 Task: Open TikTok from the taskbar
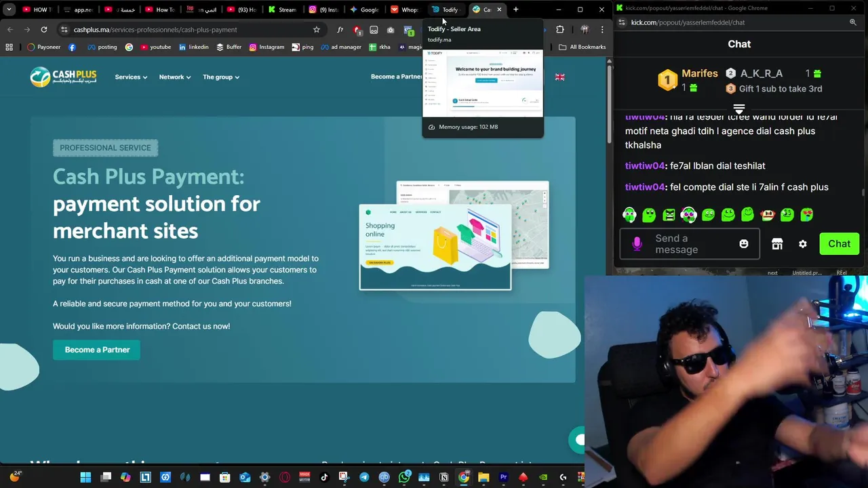324,477
